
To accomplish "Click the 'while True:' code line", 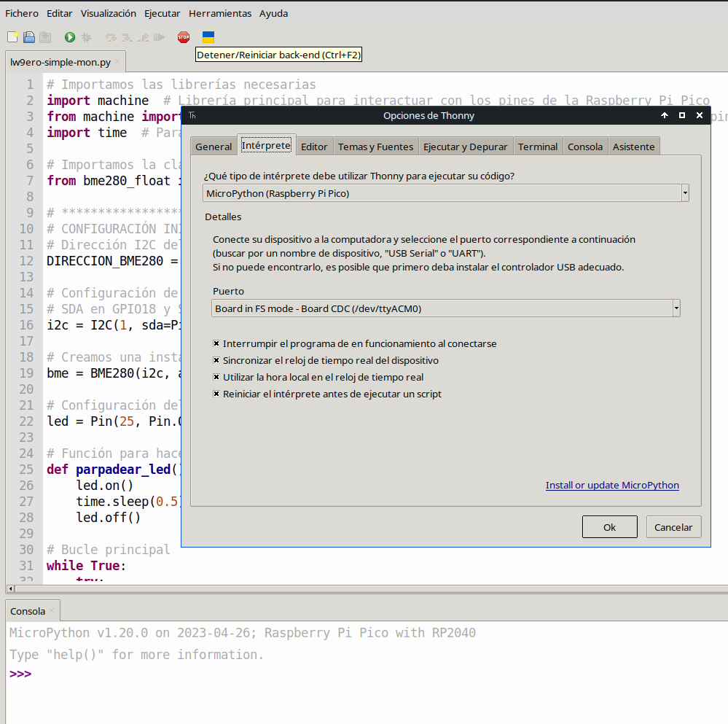I will tap(87, 566).
